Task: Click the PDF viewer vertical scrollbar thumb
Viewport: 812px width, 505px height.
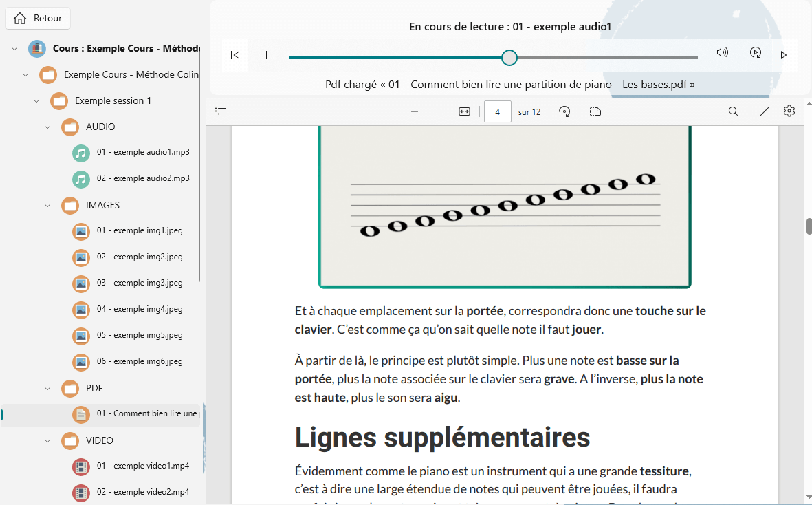Action: (809, 226)
